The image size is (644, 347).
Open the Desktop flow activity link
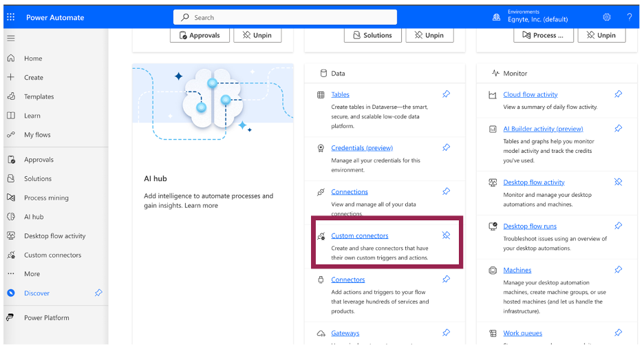(534, 182)
